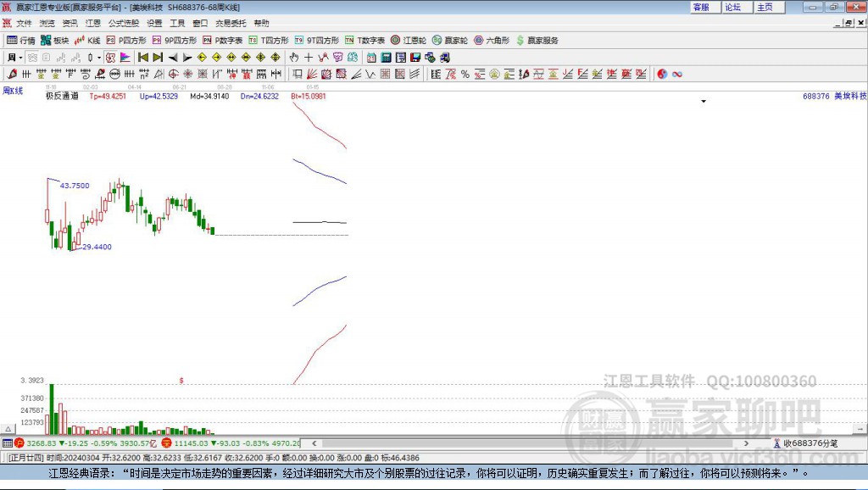
Task: Click the small black dropdown triangle near chart top
Action: (x=704, y=102)
